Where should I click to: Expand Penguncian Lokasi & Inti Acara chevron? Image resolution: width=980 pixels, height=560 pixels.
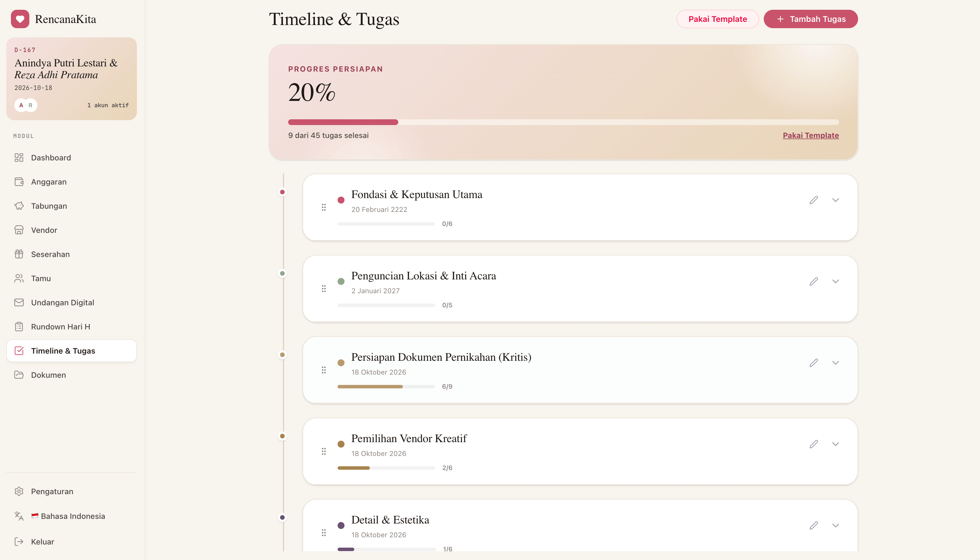[x=835, y=281]
